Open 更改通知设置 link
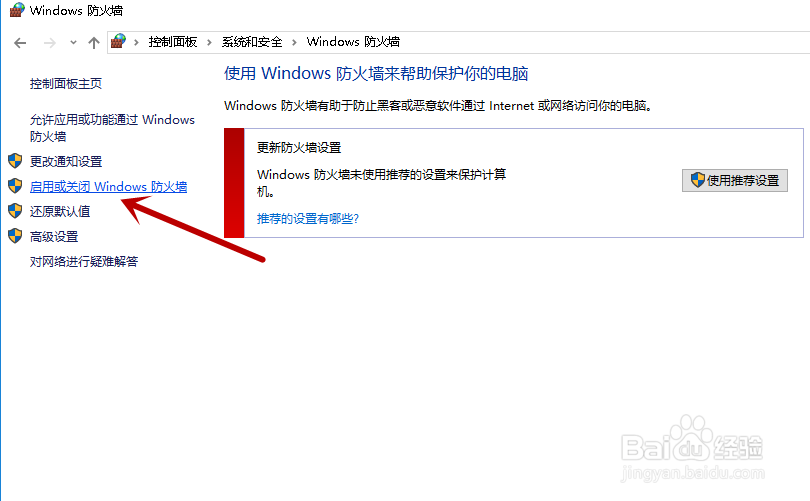 tap(66, 161)
